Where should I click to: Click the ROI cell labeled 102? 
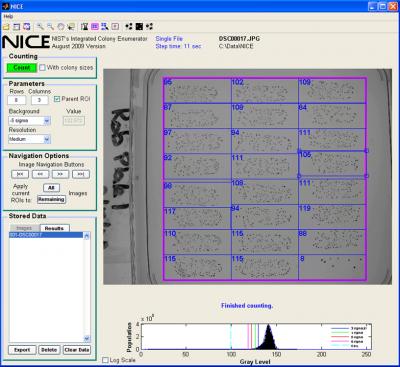pyautogui.click(x=265, y=91)
